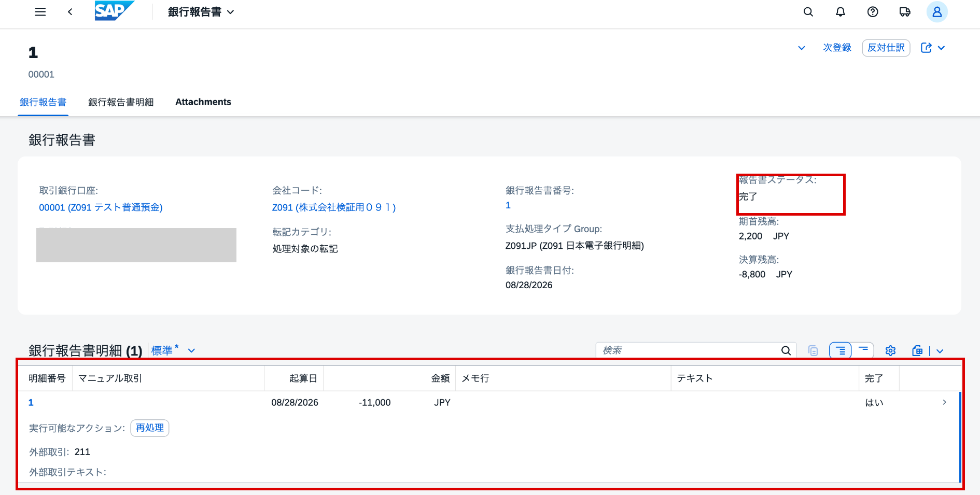The width and height of the screenshot is (980, 495).
Task: Click the -11,000 amount cell
Action: (374, 403)
